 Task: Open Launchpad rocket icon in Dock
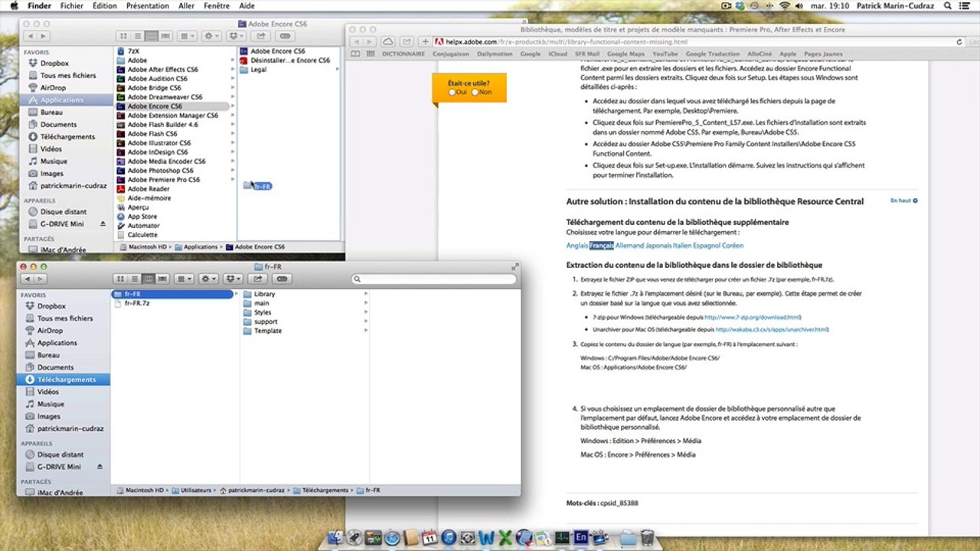[x=354, y=539]
